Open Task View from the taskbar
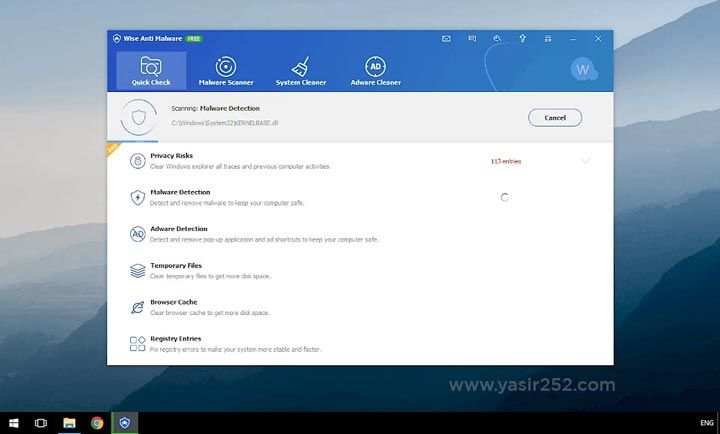This screenshot has width=720, height=434. [x=41, y=423]
